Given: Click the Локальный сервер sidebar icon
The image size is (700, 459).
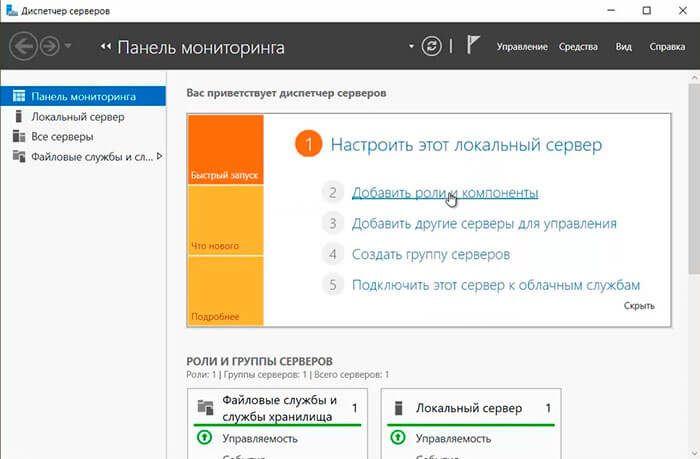Looking at the screenshot, I should [18, 117].
